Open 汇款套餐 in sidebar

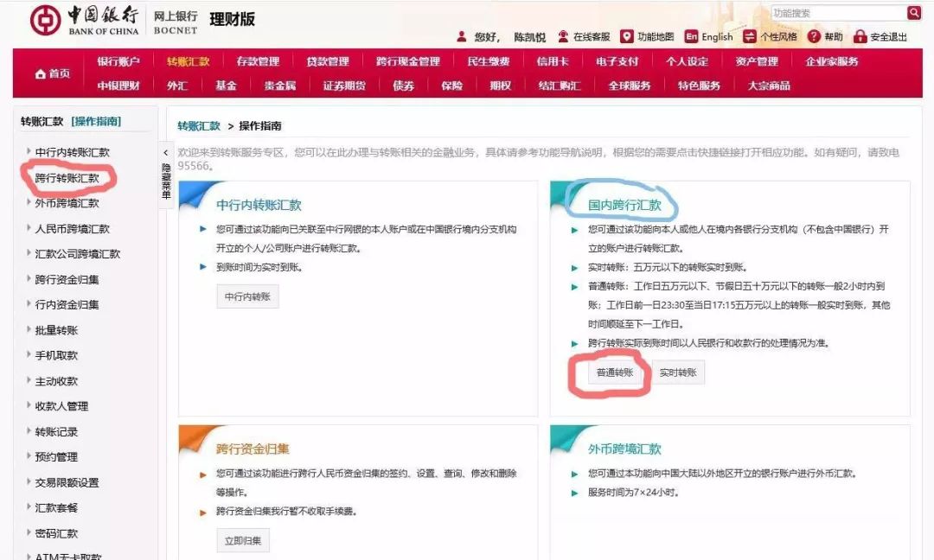tap(56, 507)
